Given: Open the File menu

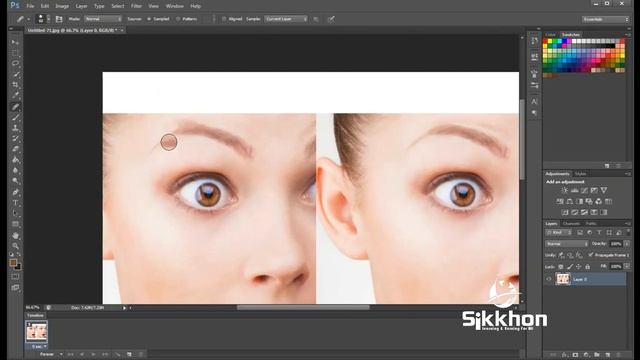Looking at the screenshot, I should (30, 6).
